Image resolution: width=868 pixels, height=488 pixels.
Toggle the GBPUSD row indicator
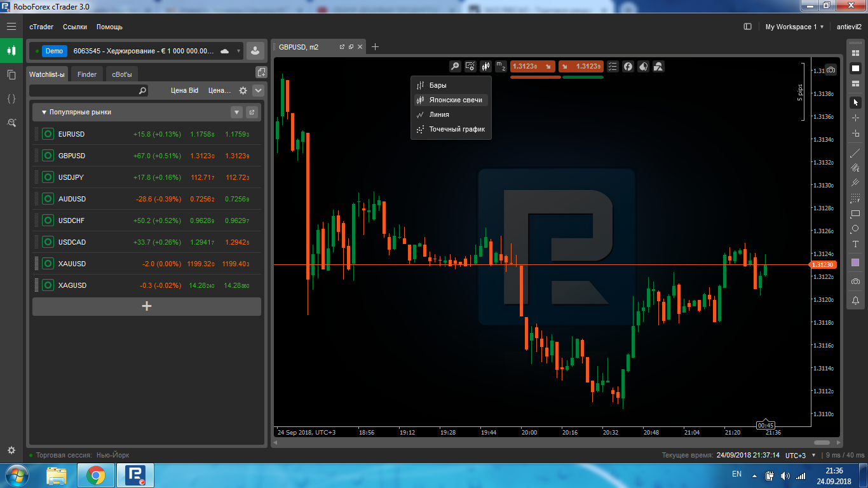point(48,156)
